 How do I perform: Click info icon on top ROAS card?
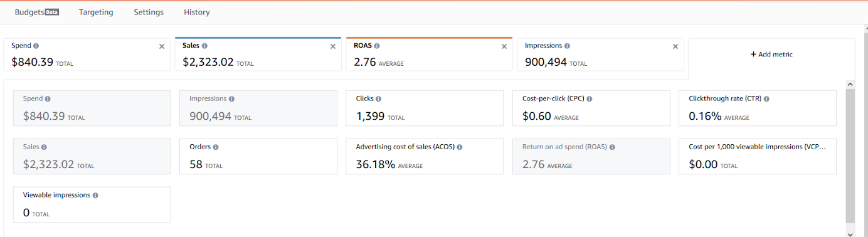(x=377, y=46)
